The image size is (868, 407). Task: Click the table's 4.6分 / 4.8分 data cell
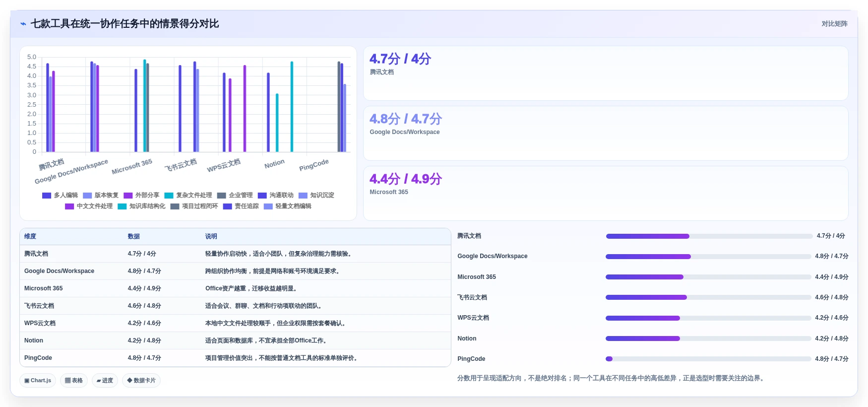tap(144, 306)
